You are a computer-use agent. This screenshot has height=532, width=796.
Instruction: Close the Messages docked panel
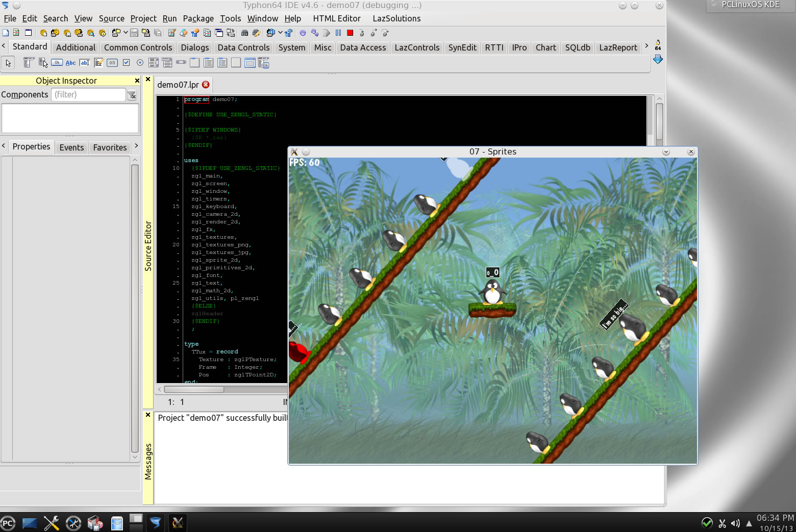[x=148, y=415]
